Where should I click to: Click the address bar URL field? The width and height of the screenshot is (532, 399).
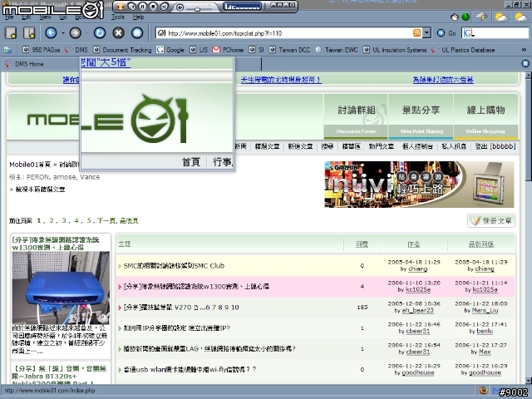point(288,33)
